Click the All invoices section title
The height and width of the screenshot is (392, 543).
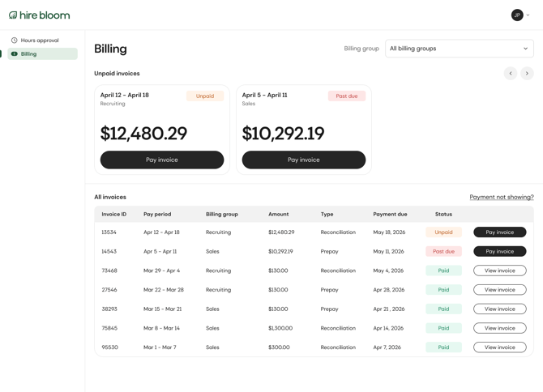point(110,197)
